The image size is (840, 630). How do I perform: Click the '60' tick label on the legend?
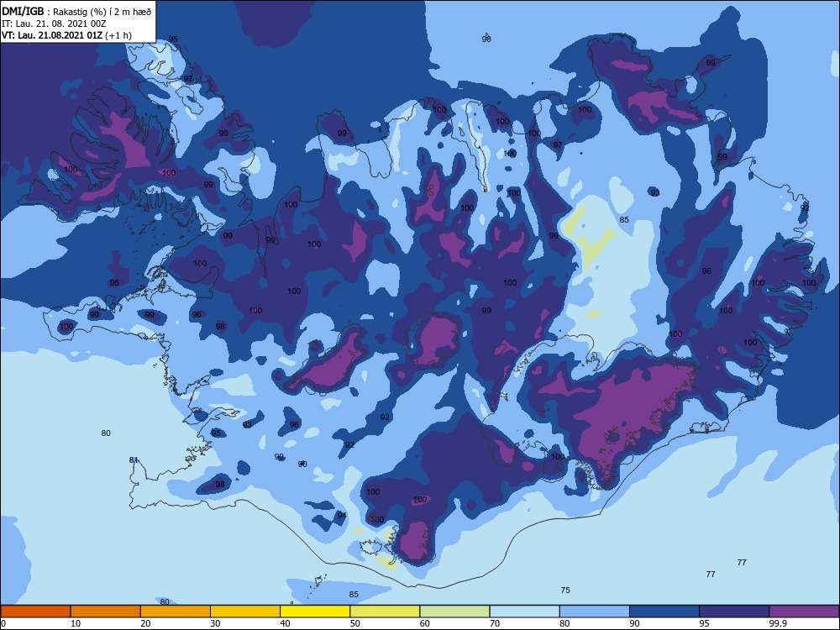click(x=425, y=623)
